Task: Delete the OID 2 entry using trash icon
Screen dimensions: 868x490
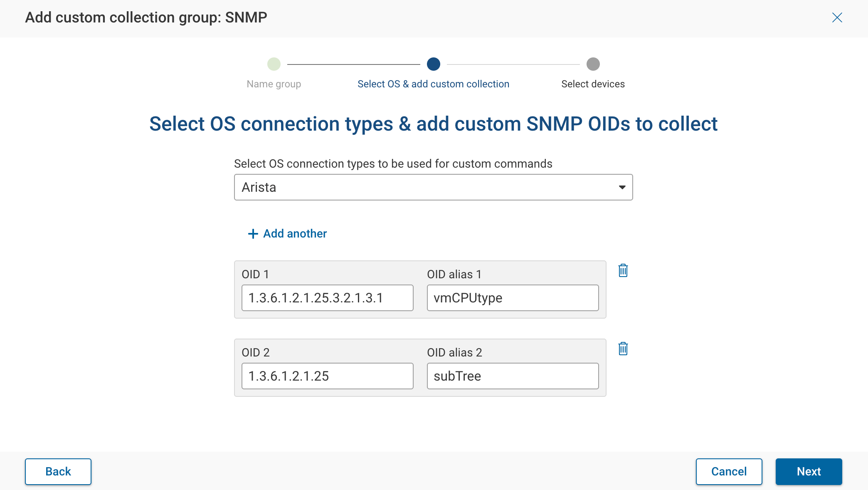Action: [623, 349]
